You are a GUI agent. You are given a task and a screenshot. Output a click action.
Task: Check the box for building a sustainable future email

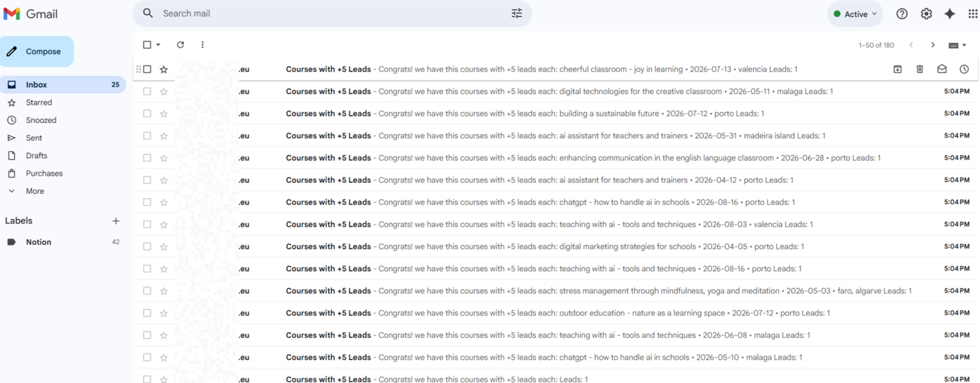(147, 114)
